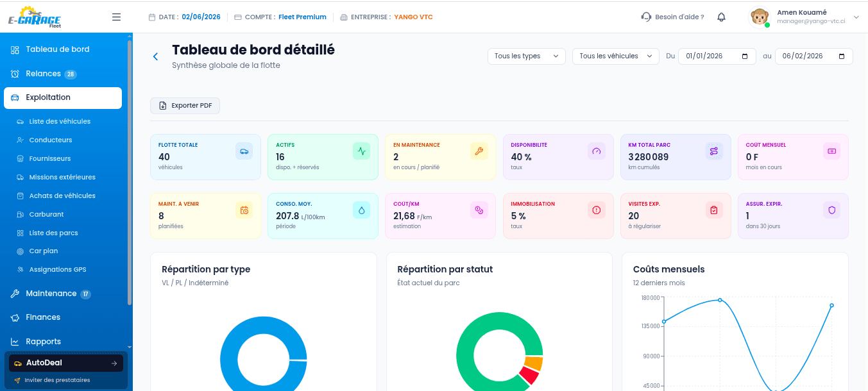Viewport: 868px width, 391px height.
Task: Click the AutoDeal button
Action: [65, 363]
